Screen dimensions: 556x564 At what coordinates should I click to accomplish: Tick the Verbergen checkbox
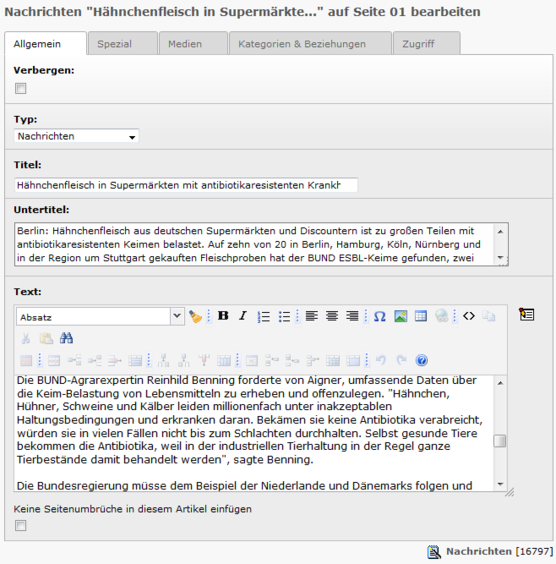coord(20,88)
